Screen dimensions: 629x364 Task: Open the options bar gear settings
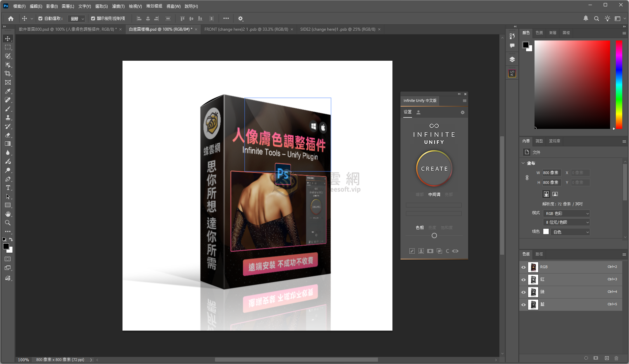(241, 19)
